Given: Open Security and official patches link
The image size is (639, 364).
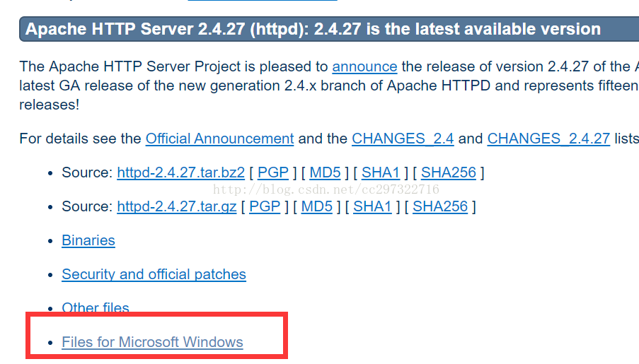Looking at the screenshot, I should (x=154, y=274).
